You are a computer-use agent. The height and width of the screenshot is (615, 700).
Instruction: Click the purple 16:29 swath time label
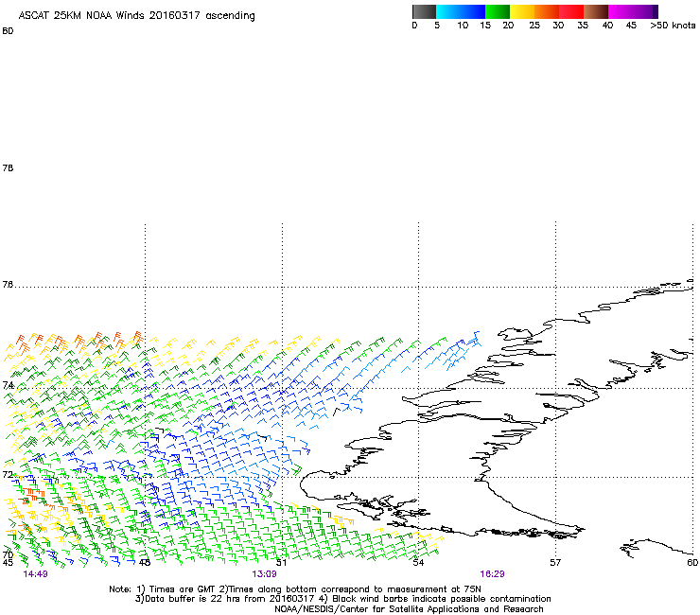[x=492, y=574]
